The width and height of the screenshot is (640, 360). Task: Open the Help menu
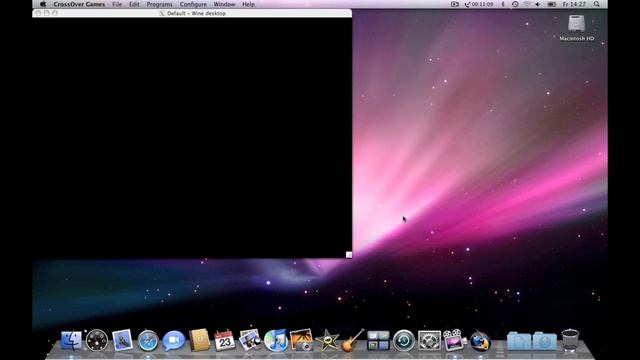coord(249,4)
